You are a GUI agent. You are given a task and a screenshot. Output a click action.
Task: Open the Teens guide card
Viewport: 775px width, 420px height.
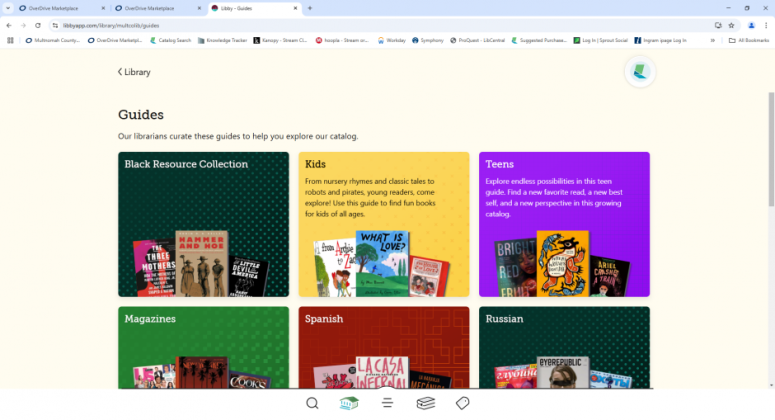564,224
